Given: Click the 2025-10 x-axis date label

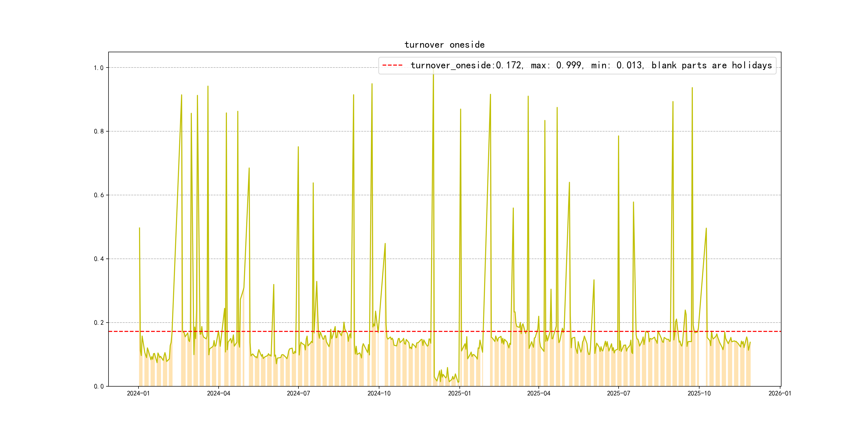Looking at the screenshot, I should coord(699,393).
